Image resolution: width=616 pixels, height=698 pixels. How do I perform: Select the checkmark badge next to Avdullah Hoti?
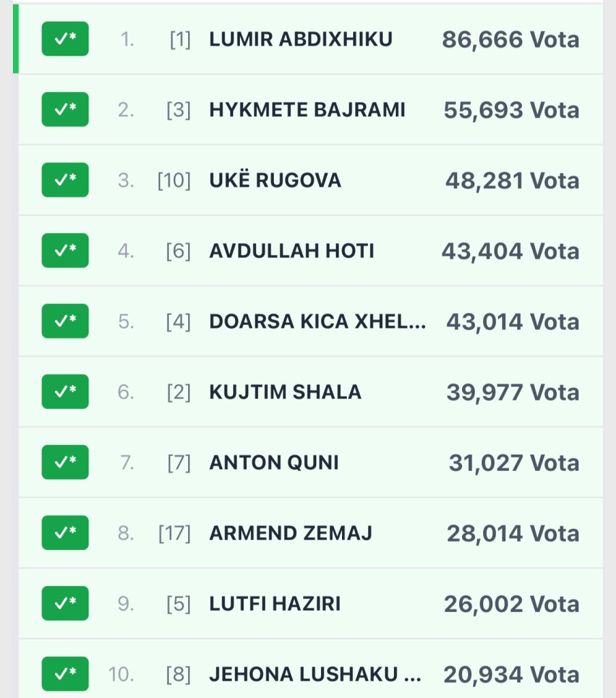pyautogui.click(x=65, y=250)
